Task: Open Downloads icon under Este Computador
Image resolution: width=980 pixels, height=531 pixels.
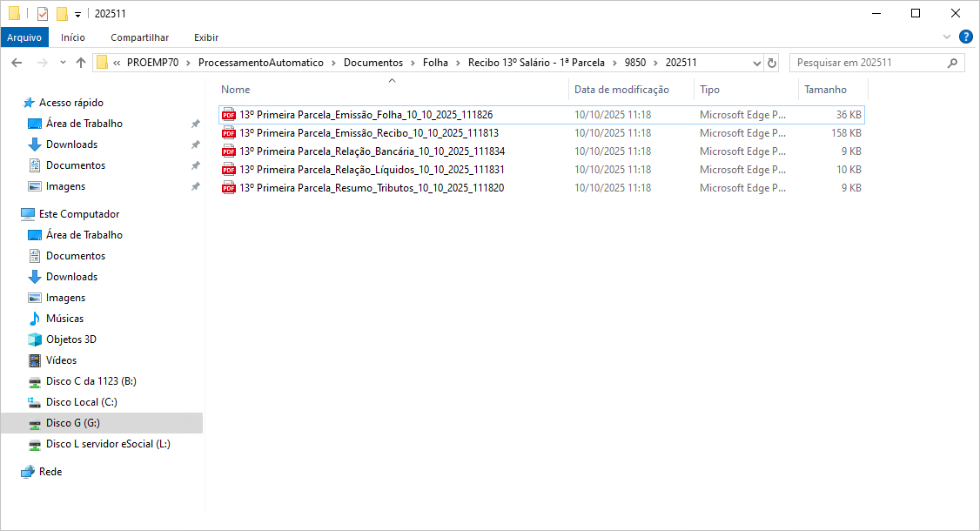Action: click(x=35, y=277)
